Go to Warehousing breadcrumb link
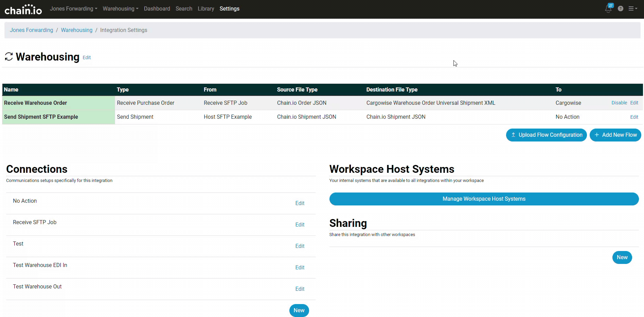This screenshot has height=317, width=644. click(77, 30)
